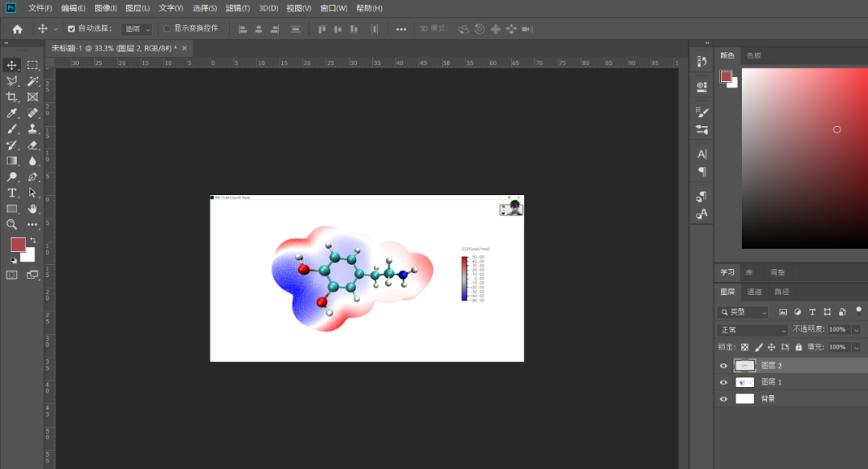Click the lock-all padlock button
The height and width of the screenshot is (469, 868).
798,347
